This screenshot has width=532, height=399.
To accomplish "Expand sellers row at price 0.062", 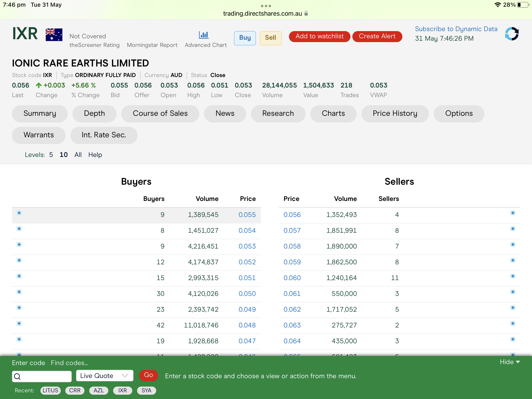I will 513,308.
